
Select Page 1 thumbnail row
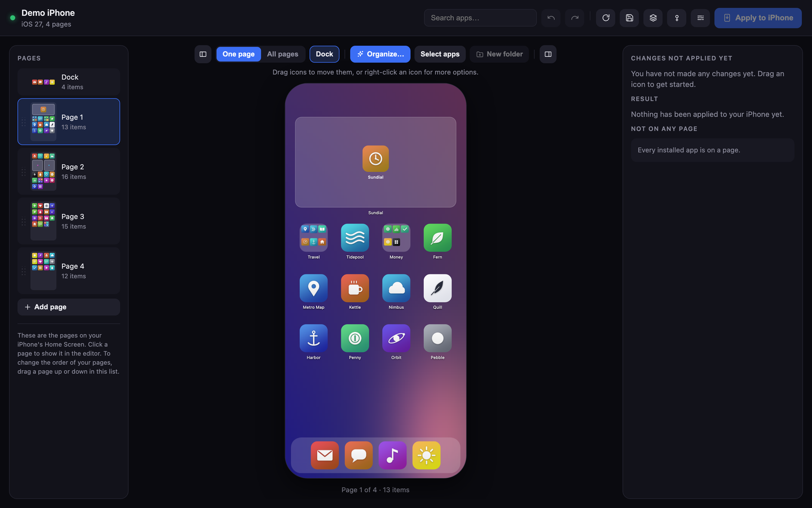[69, 122]
